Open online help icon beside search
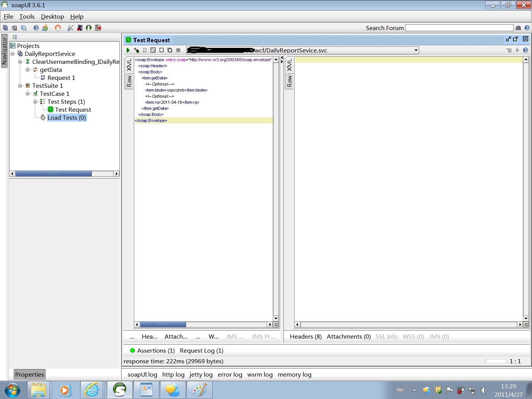532x399 pixels. (x=527, y=28)
